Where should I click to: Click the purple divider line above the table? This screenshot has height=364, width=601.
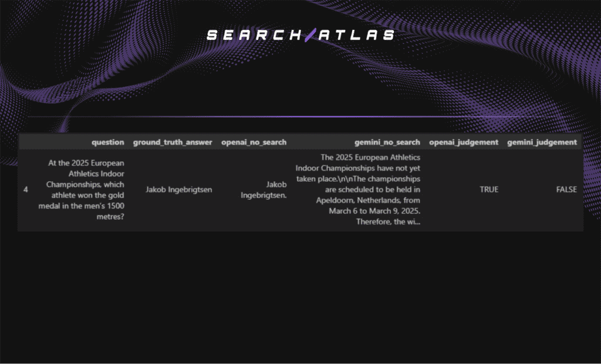coord(300,117)
